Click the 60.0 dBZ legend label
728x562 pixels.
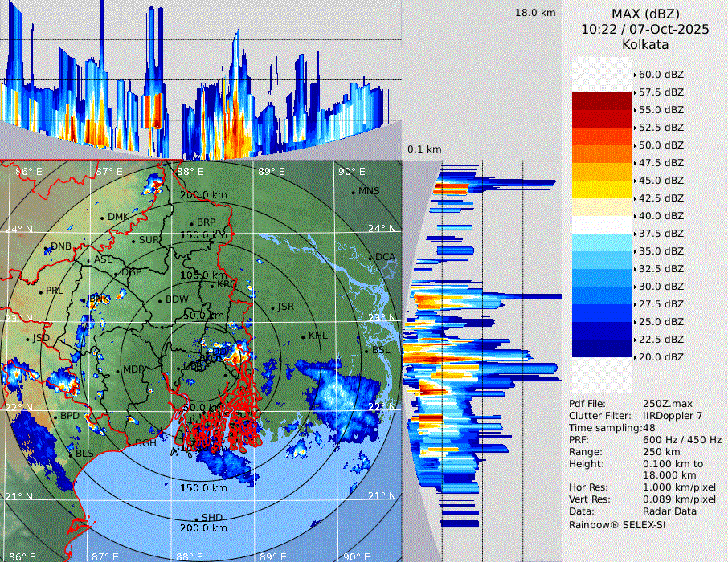point(661,74)
